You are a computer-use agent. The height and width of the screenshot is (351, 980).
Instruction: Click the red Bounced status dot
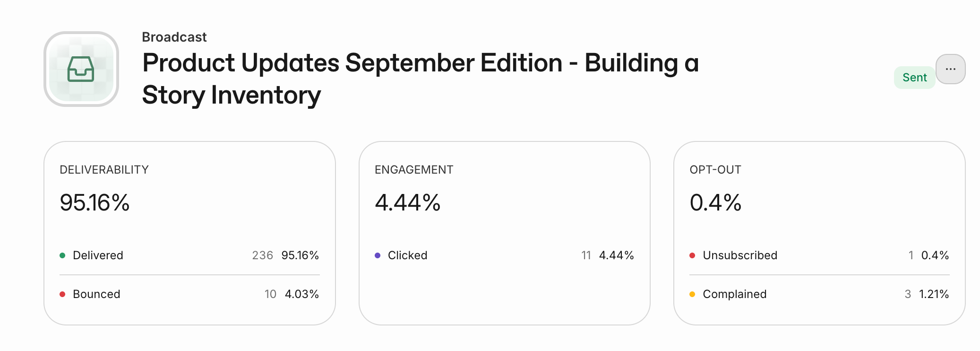pos(62,294)
